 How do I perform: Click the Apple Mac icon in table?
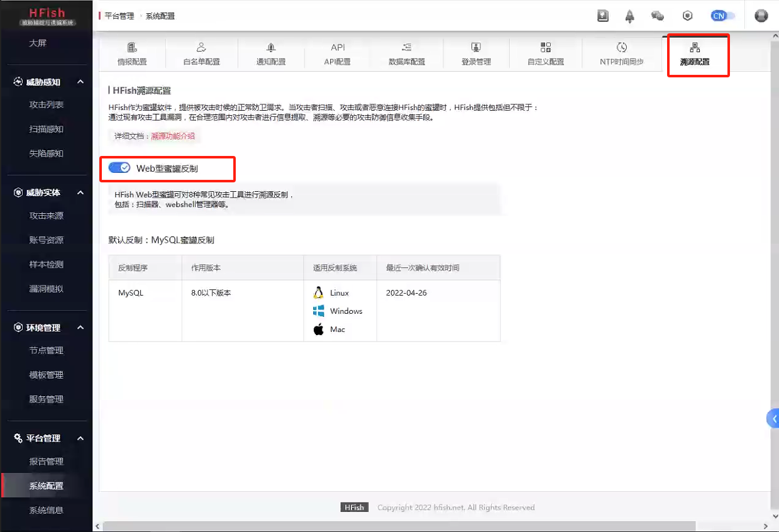point(318,329)
